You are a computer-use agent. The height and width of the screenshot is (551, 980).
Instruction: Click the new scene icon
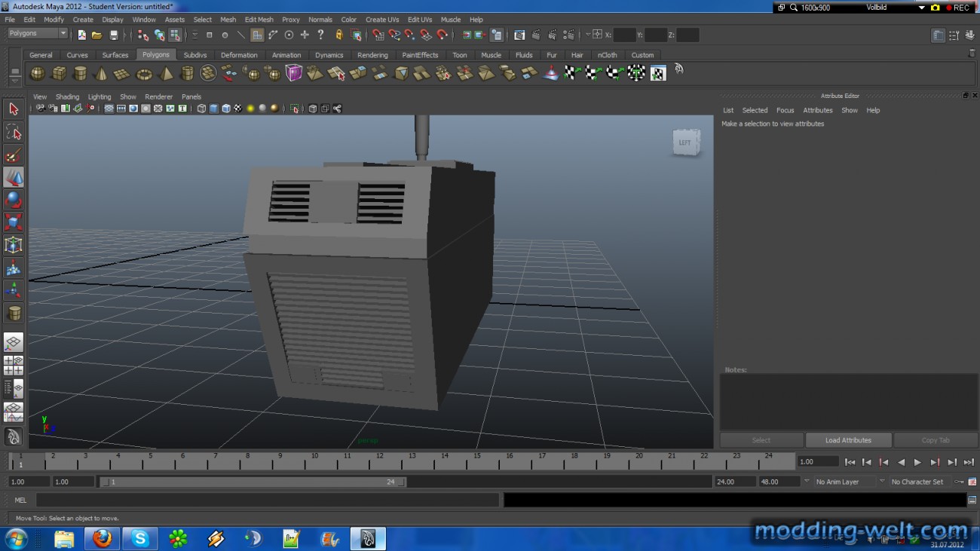pyautogui.click(x=81, y=35)
